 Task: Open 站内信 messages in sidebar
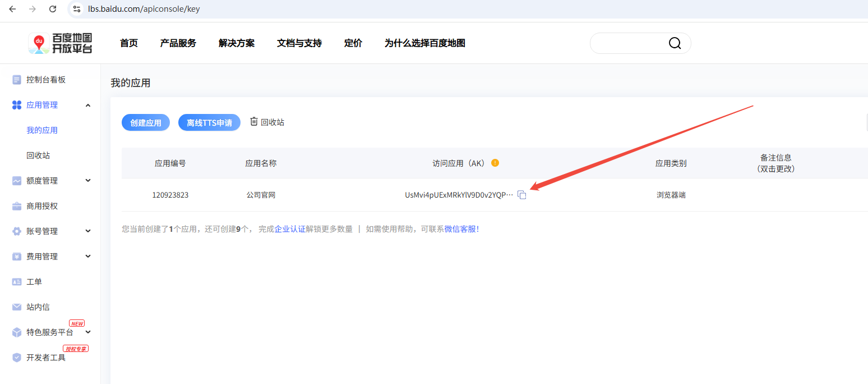(38, 307)
